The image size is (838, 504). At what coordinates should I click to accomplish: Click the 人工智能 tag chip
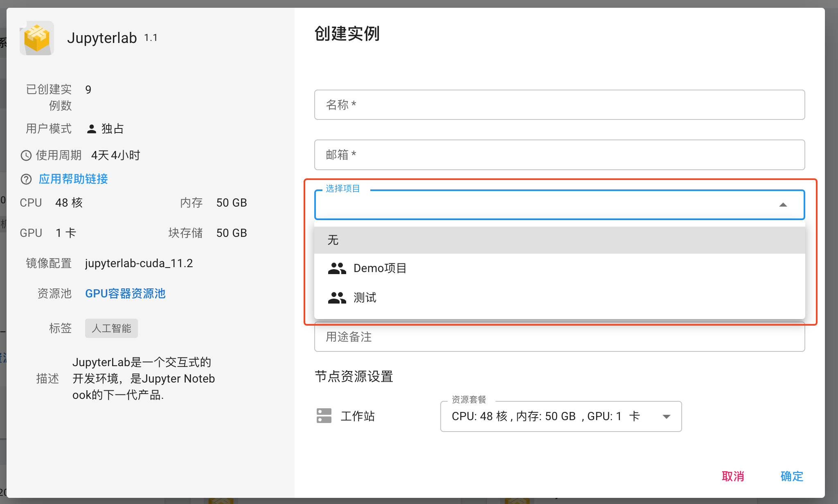tap(111, 328)
